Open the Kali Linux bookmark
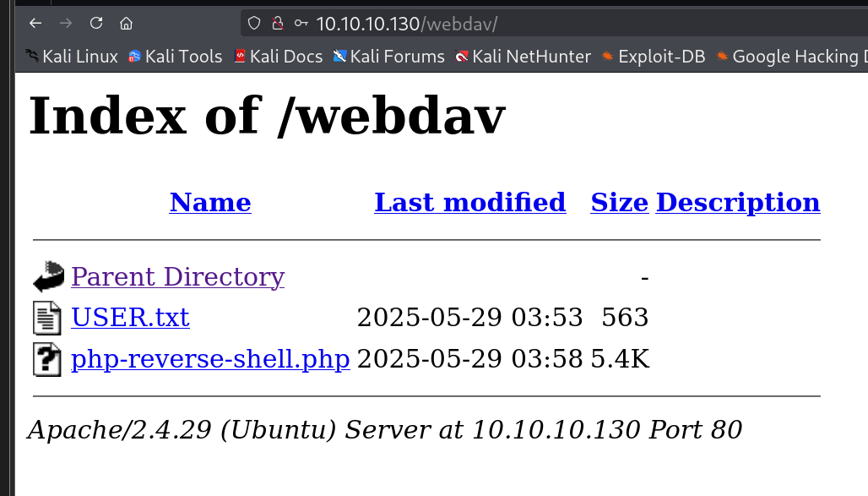This screenshot has width=868, height=496. [x=72, y=57]
